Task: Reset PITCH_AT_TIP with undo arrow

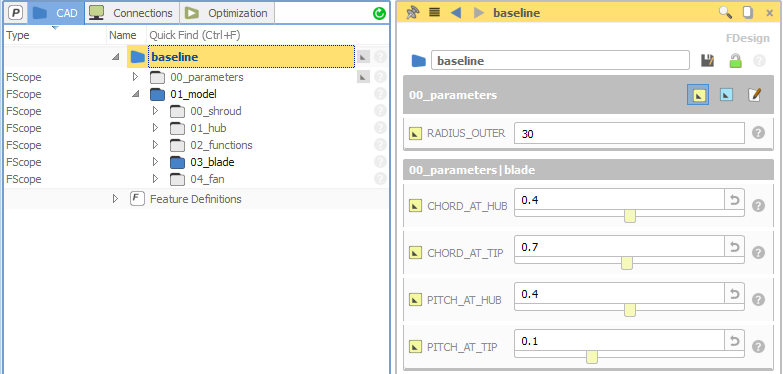Action: pos(735,341)
